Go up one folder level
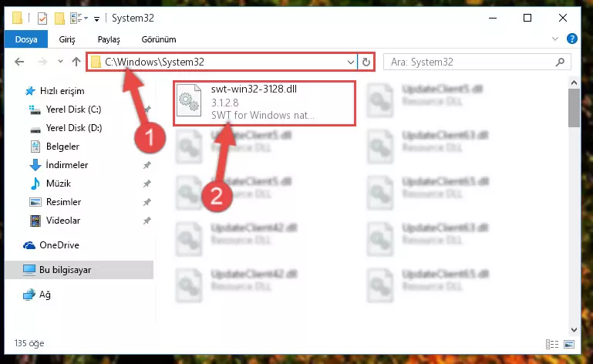This screenshot has width=593, height=364. point(76,62)
